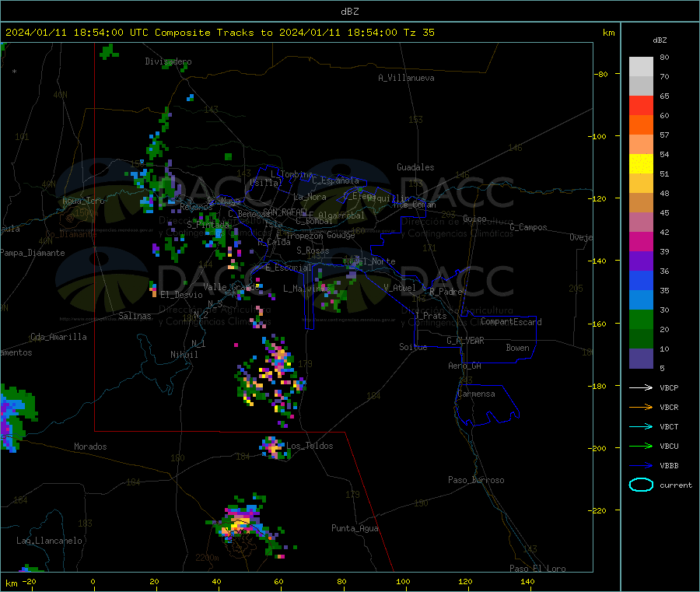700x592 pixels.
Task: Click the R_Padre map label
Action: [x=446, y=292]
